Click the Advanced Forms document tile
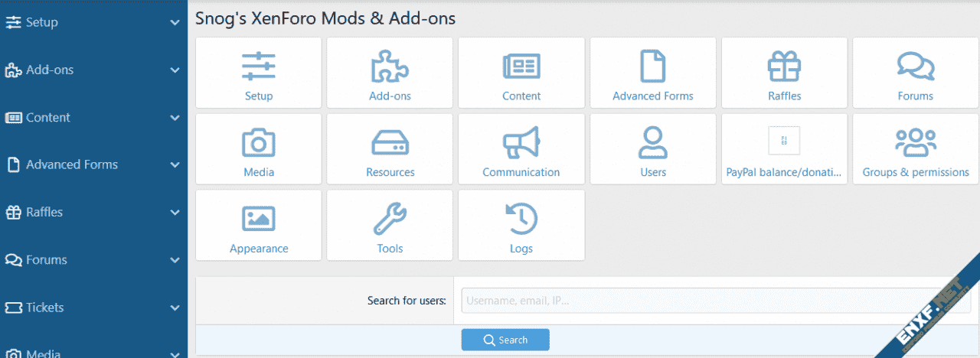The width and height of the screenshot is (980, 358). click(652, 73)
